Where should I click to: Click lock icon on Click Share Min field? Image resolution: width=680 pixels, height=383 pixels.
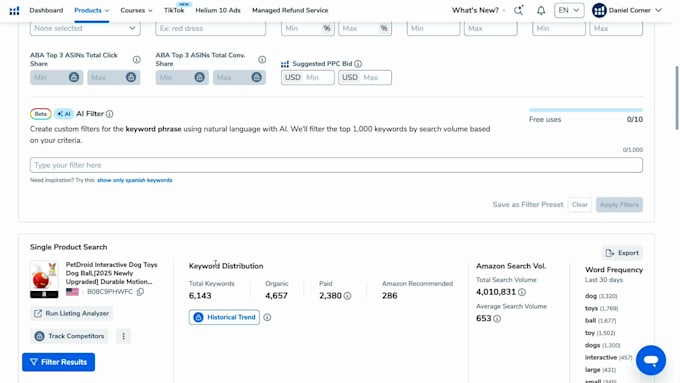point(74,77)
